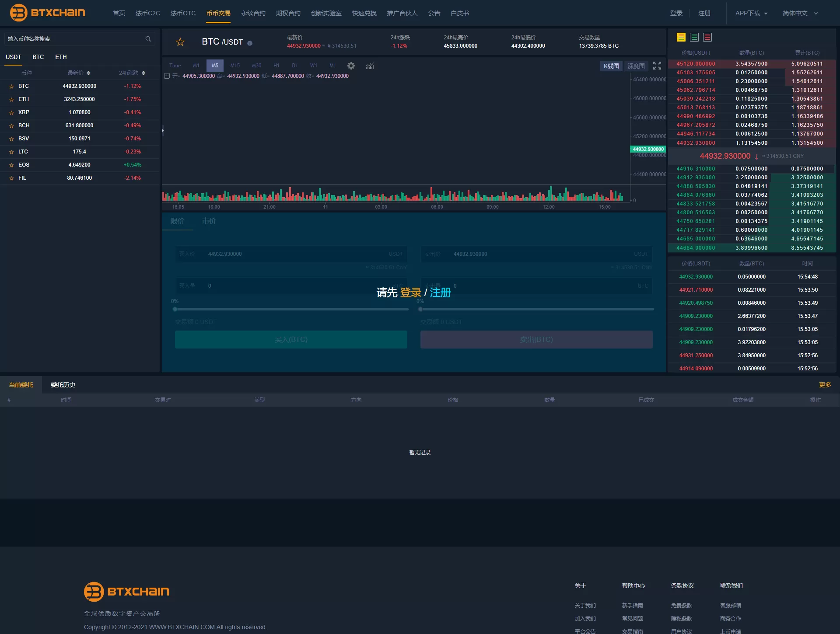Screen dimensions: 840x634
Task: Click the search magnifier icon
Action: pos(148,39)
